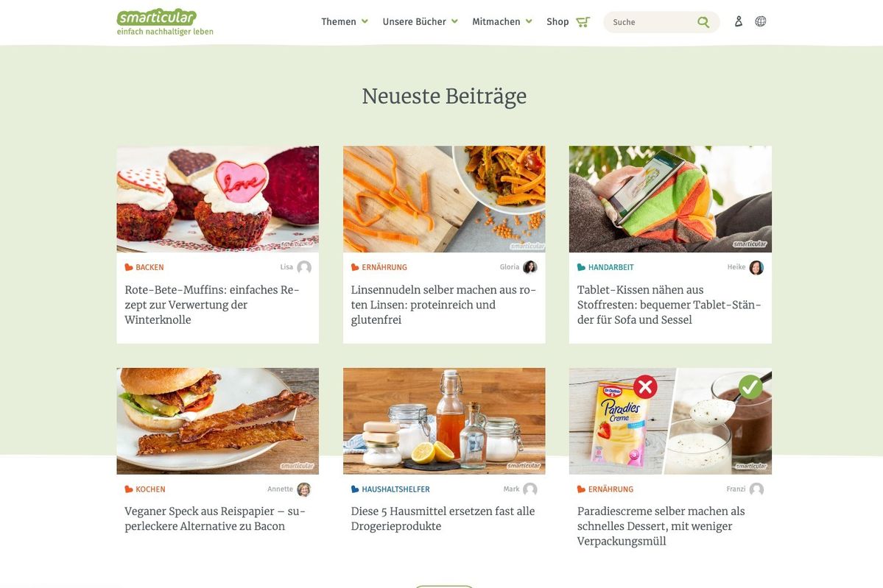
Task: Click the vegan bacon burger thumbnail
Action: 217,421
